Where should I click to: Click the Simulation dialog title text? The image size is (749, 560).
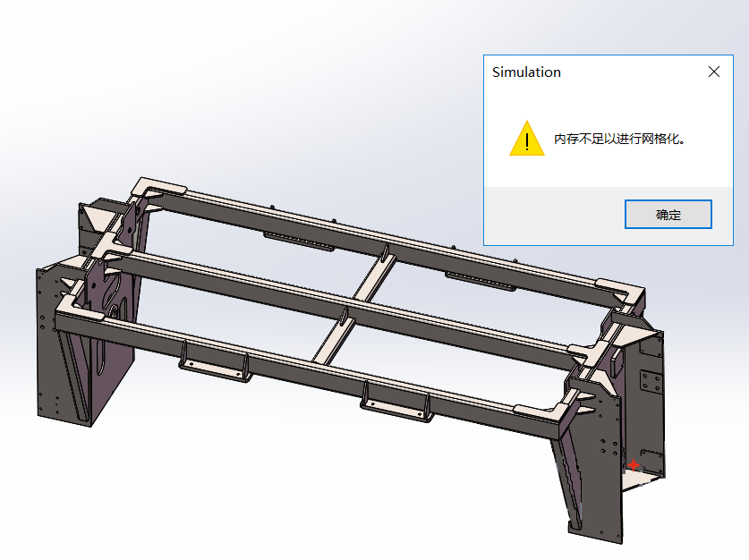(x=526, y=72)
